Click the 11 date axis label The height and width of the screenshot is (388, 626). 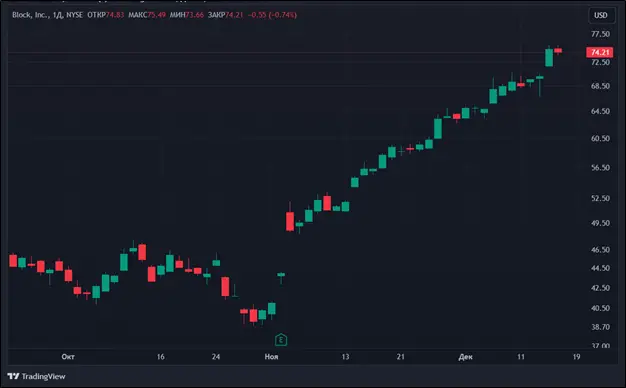(521, 356)
